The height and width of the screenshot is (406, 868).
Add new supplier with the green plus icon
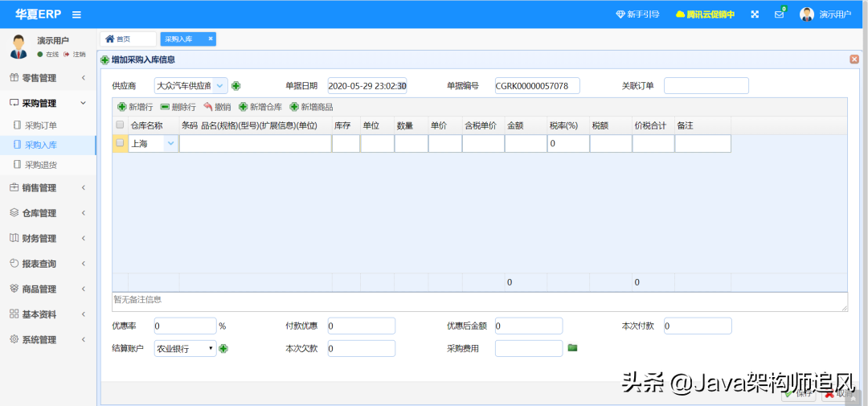[x=235, y=86]
